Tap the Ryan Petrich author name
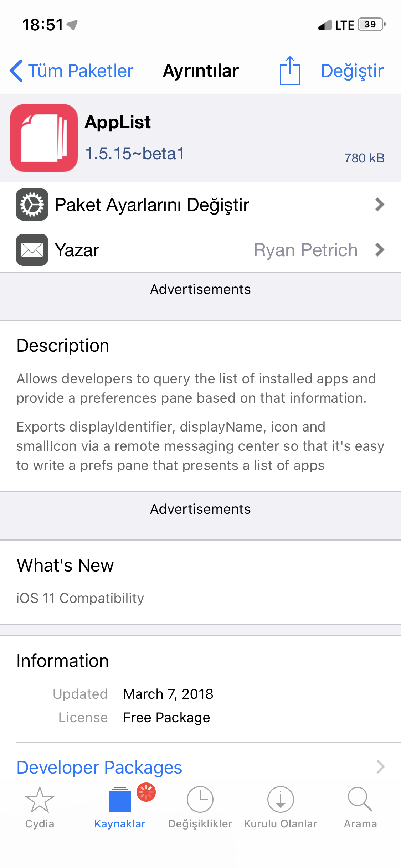401x868 pixels. click(305, 250)
